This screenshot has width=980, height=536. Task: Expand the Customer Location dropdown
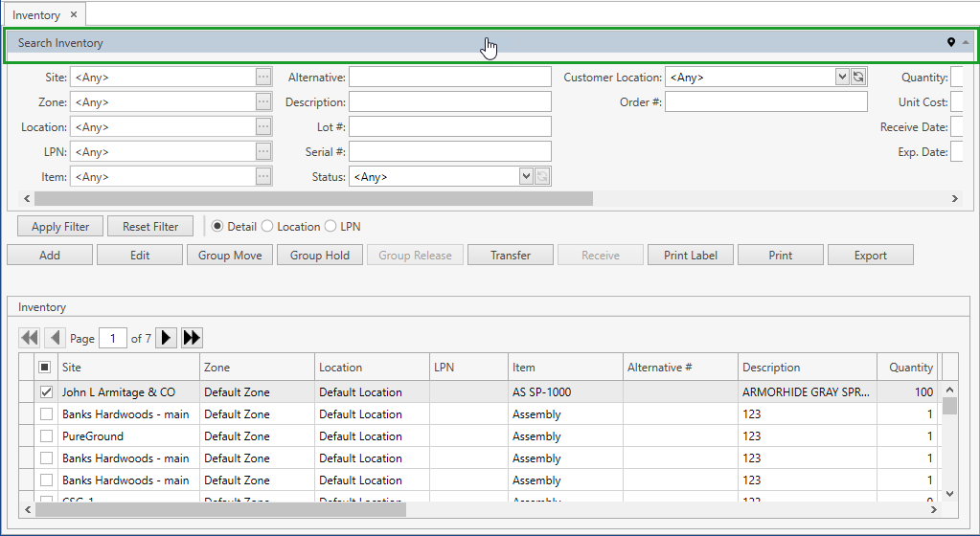coord(842,78)
